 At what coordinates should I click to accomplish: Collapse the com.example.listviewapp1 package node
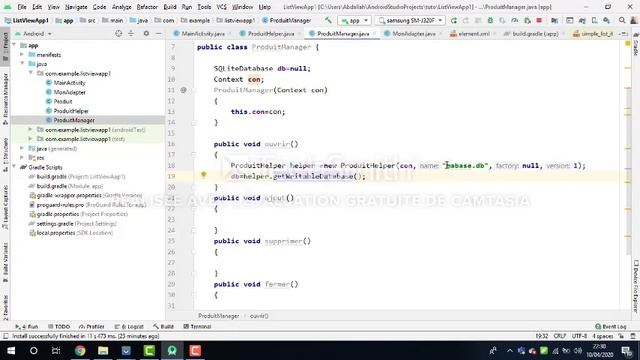pyautogui.click(x=31, y=73)
